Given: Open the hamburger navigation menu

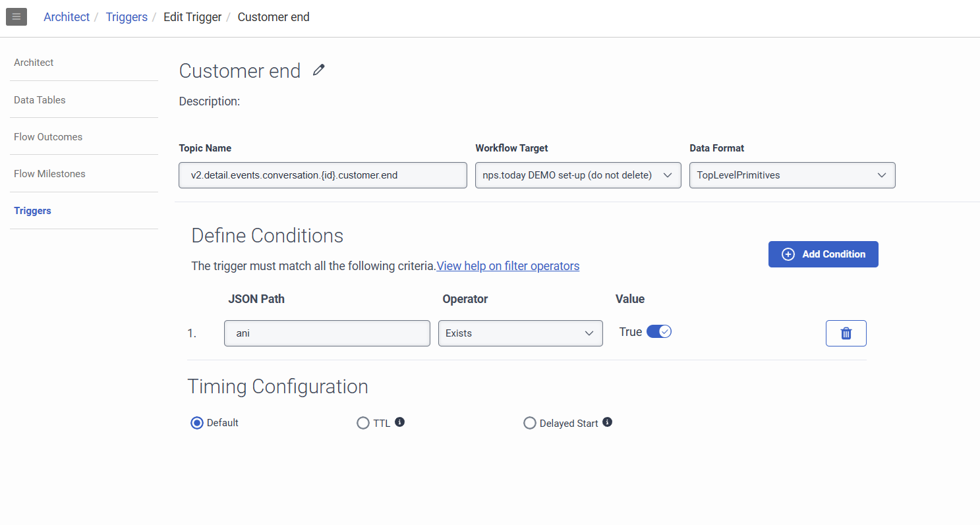Looking at the screenshot, I should [x=16, y=16].
